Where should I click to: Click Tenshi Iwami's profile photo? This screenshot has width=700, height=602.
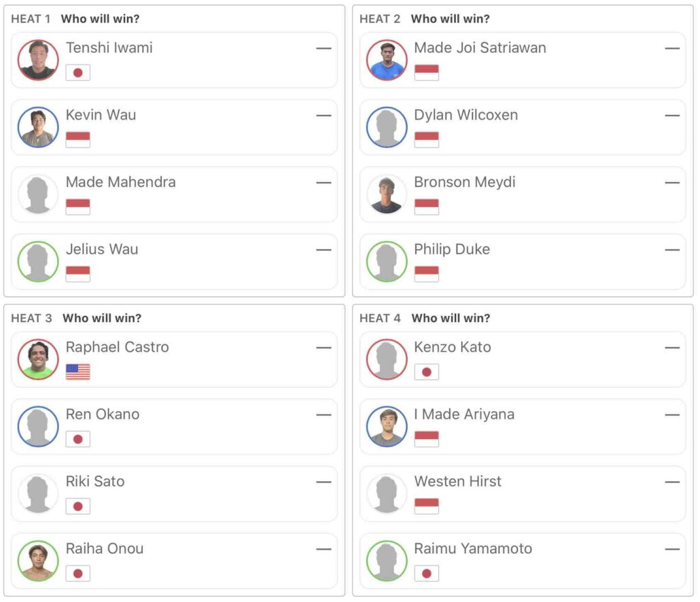pyautogui.click(x=38, y=60)
